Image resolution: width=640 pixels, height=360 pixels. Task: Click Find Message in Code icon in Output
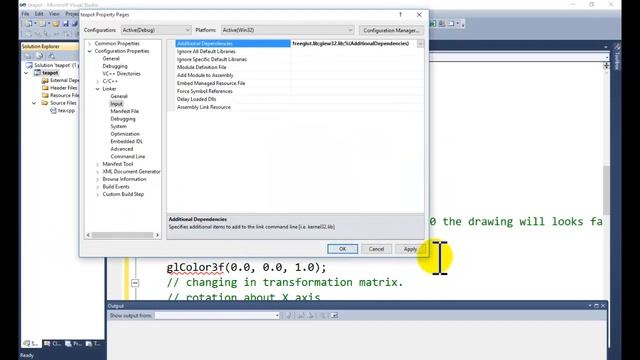(x=289, y=316)
